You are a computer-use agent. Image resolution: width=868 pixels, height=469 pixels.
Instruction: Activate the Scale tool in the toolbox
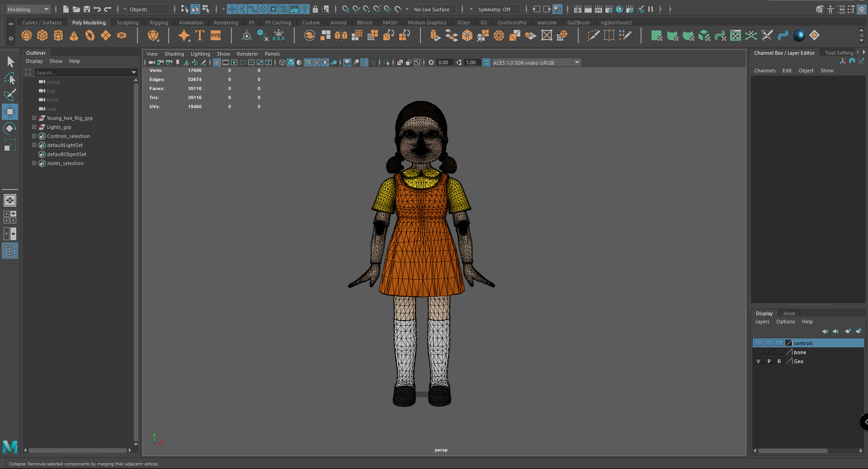click(10, 145)
